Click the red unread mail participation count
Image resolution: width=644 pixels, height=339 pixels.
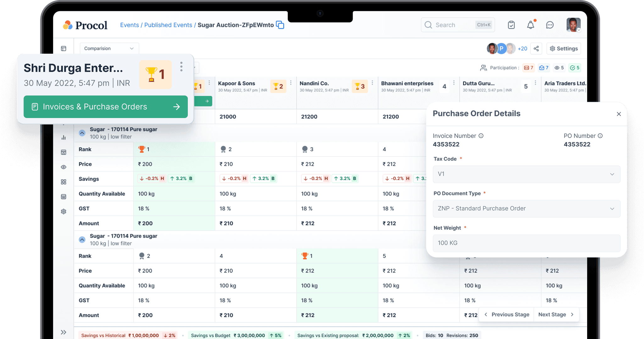528,68
